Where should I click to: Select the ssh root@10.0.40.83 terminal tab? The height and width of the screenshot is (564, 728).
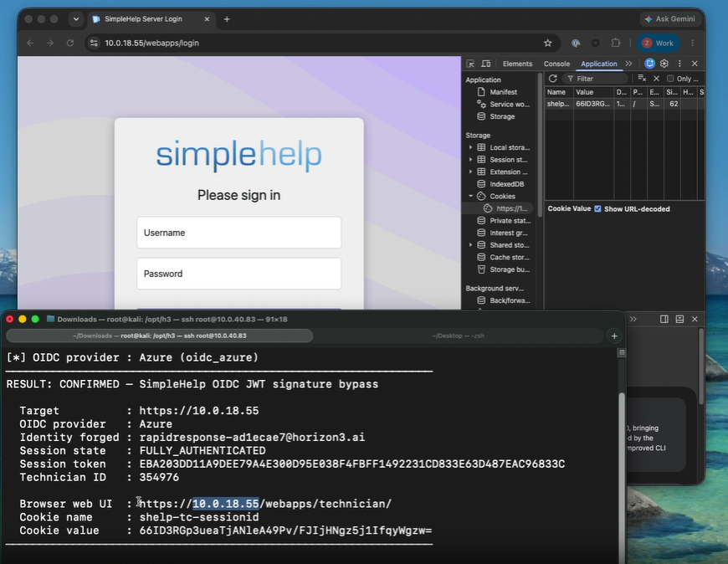[x=159, y=336]
